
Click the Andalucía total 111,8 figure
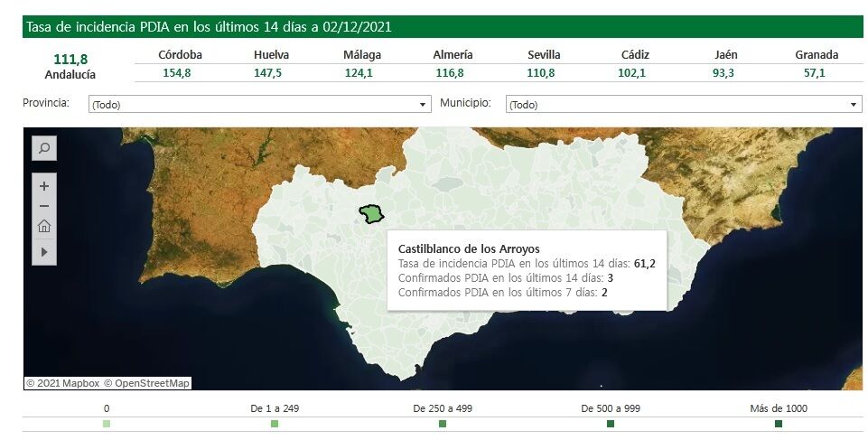click(70, 59)
